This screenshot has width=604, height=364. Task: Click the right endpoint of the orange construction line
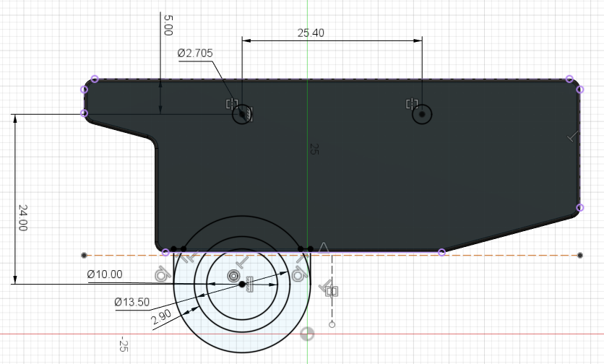580,255
